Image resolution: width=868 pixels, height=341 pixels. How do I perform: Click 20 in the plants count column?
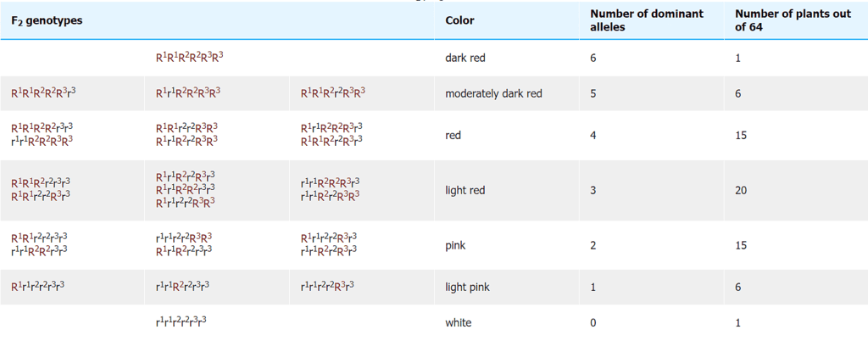pyautogui.click(x=741, y=190)
